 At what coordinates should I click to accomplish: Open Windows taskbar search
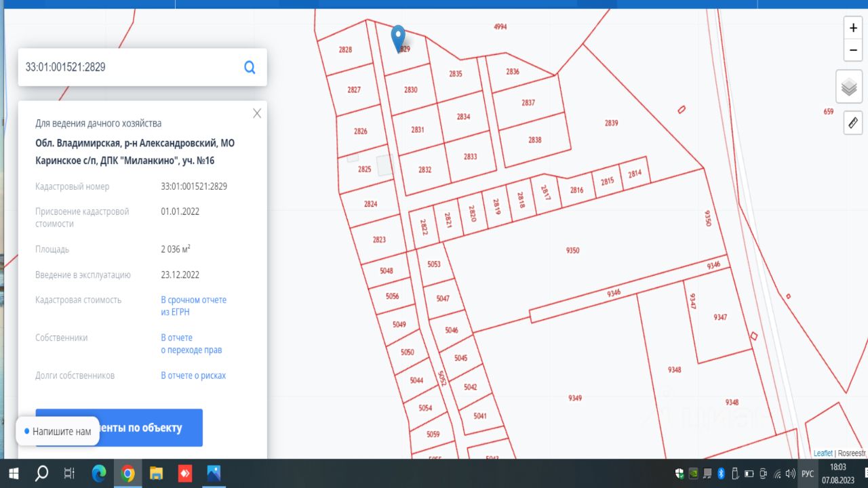pos(41,473)
